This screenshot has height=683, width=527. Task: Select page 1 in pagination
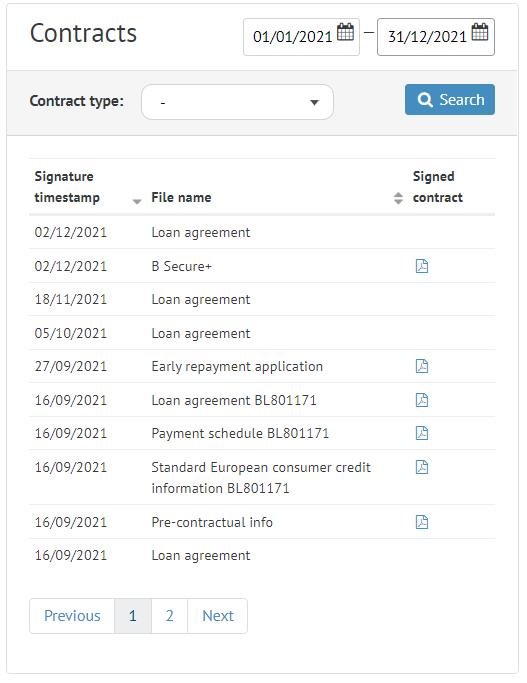[133, 615]
